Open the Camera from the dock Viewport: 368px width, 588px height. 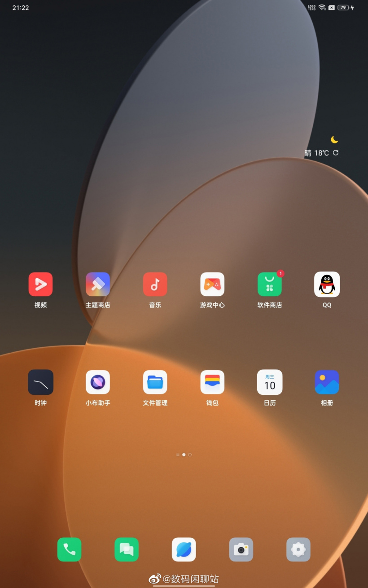pyautogui.click(x=241, y=549)
